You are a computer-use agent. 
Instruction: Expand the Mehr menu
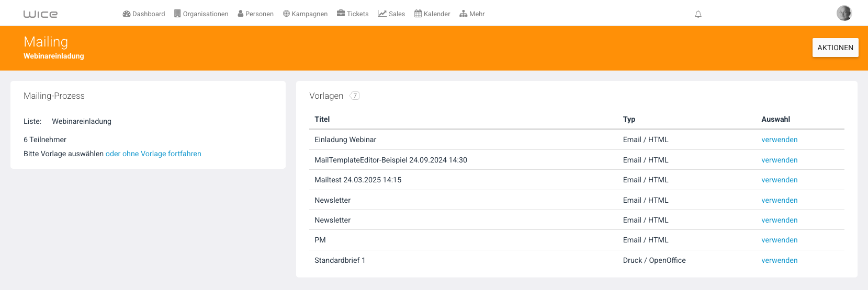coord(472,14)
